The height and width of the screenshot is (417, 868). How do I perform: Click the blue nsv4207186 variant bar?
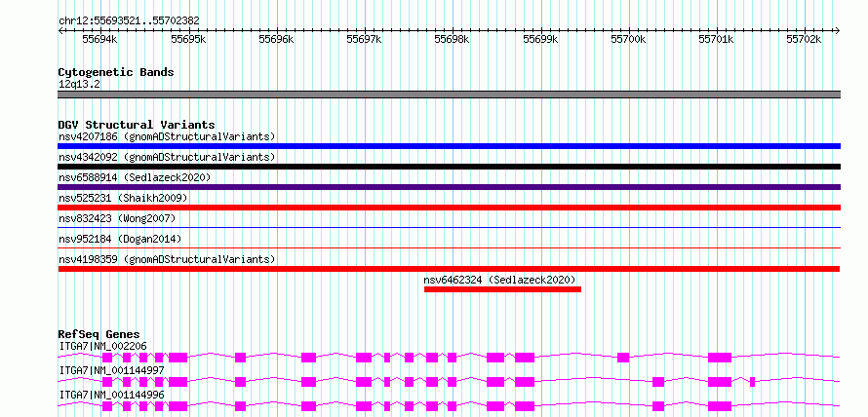pos(449,146)
